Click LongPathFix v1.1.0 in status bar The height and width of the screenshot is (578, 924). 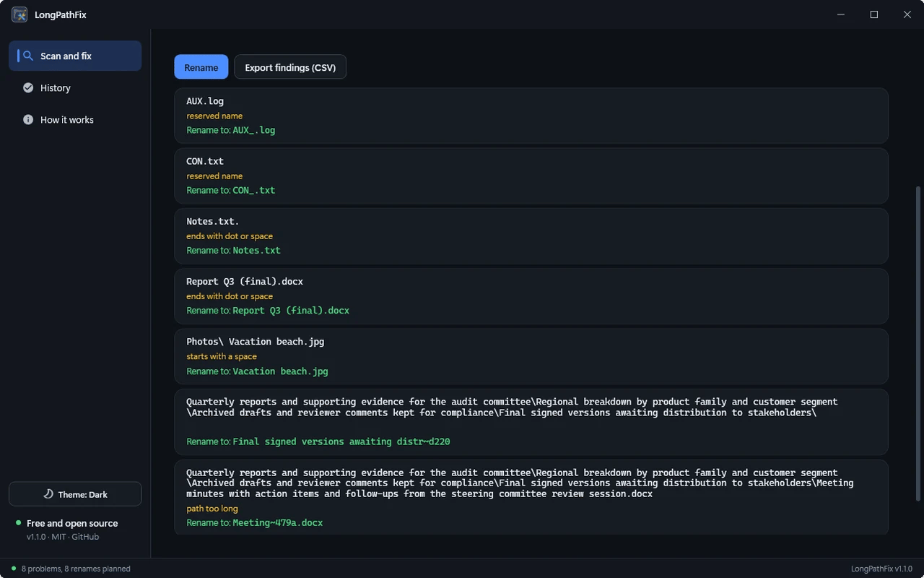pyautogui.click(x=881, y=569)
